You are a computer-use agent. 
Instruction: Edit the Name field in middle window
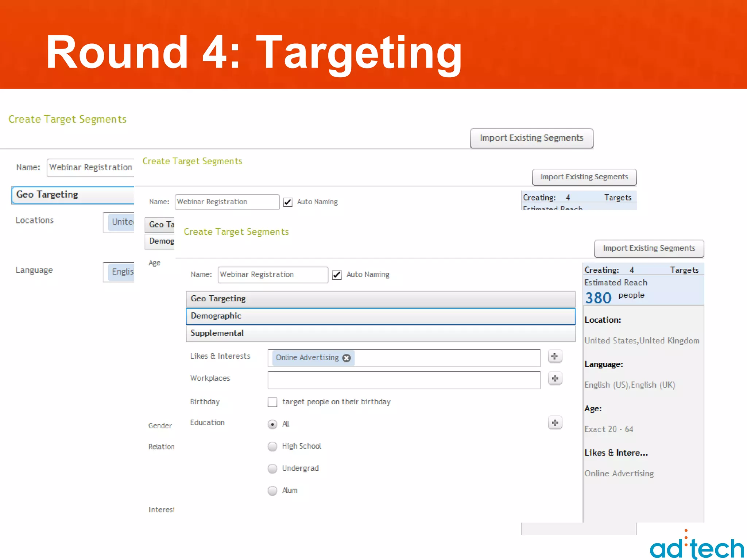[x=227, y=202]
